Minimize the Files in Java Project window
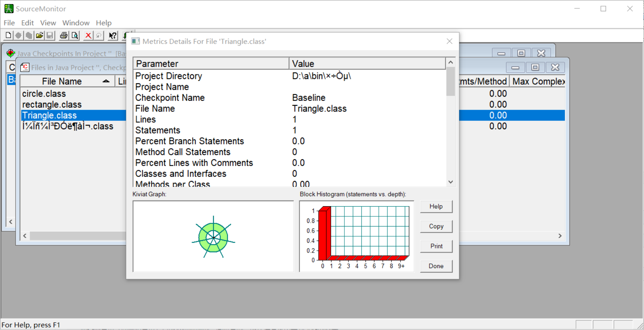 tap(515, 67)
